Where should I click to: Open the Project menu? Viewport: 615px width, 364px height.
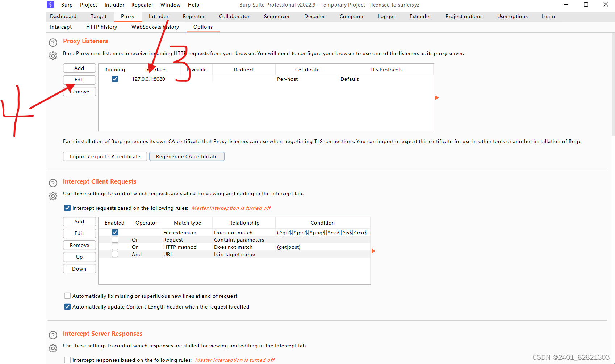click(88, 5)
